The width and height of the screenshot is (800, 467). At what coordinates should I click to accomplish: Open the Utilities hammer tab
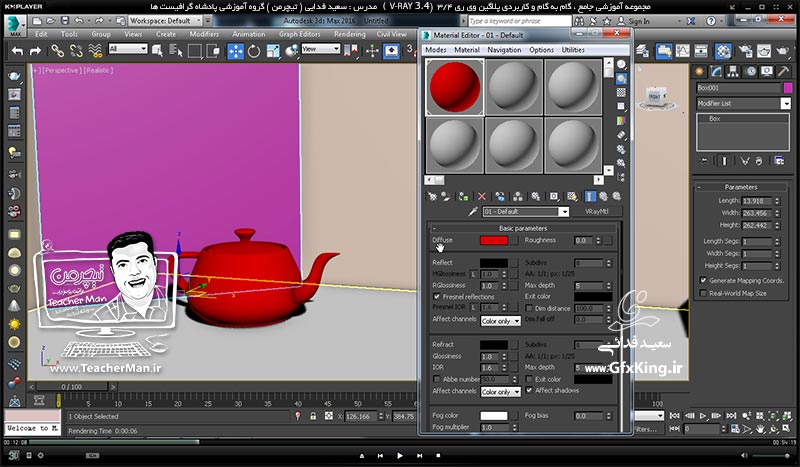click(x=783, y=72)
